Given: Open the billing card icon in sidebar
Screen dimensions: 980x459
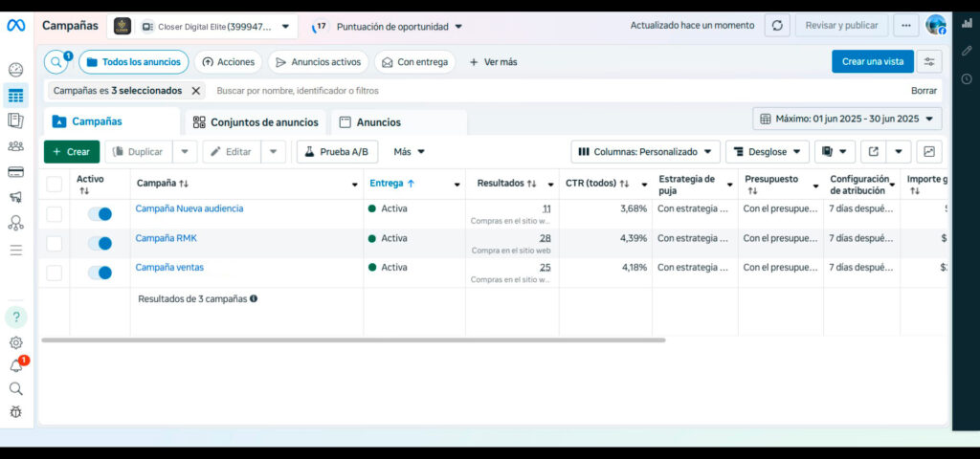Looking at the screenshot, I should 15,172.
